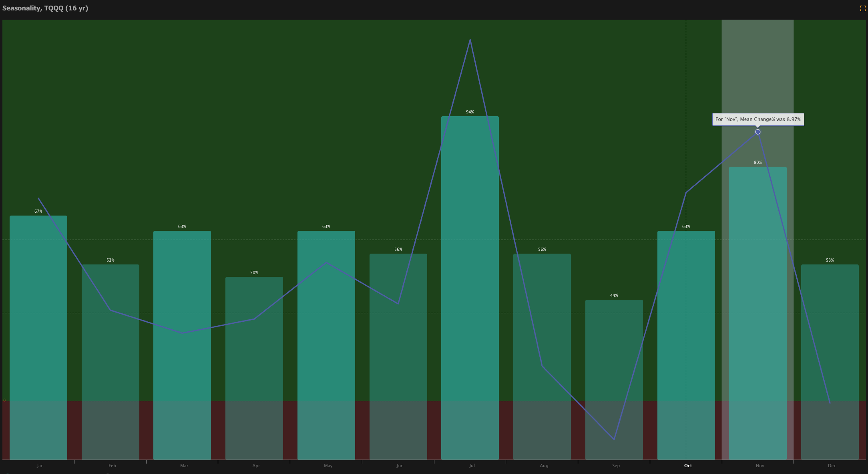The image size is (868, 474).
Task: Click the Nov Mean Change% tooltip
Action: pyautogui.click(x=758, y=119)
